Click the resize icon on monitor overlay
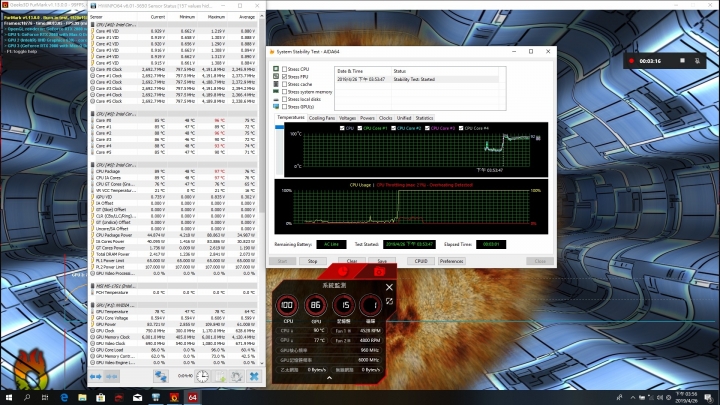This screenshot has height=405, width=720. (389, 301)
